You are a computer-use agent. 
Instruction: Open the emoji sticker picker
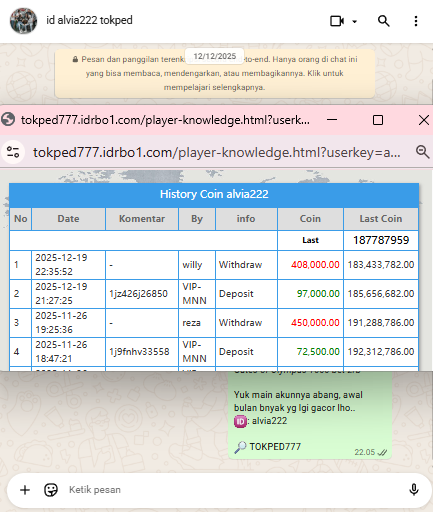tap(51, 490)
